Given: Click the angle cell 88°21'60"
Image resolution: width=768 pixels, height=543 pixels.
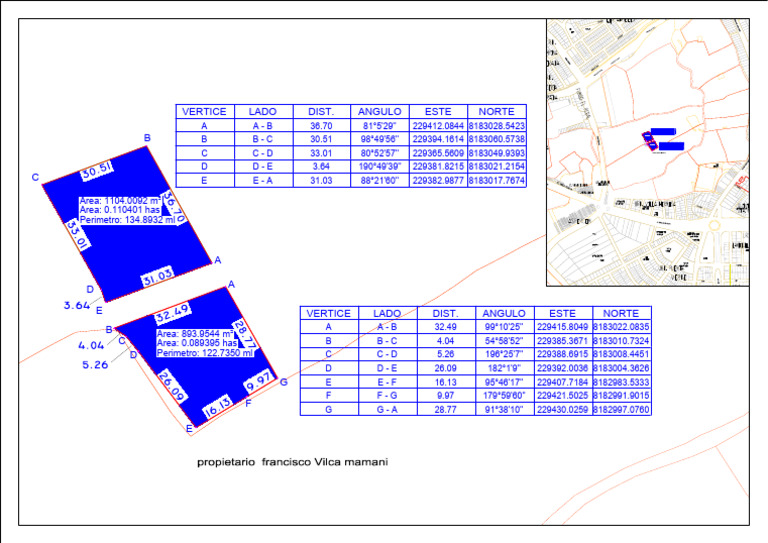Looking at the screenshot, I should click(380, 181).
